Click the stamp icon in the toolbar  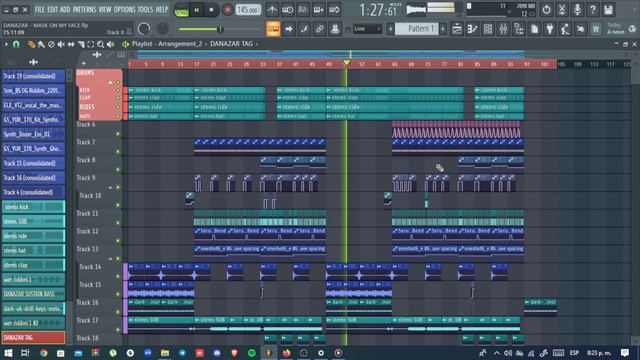(x=335, y=29)
